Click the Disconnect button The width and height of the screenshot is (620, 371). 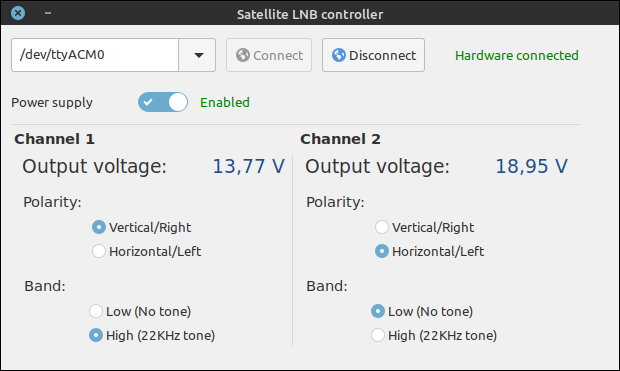373,55
